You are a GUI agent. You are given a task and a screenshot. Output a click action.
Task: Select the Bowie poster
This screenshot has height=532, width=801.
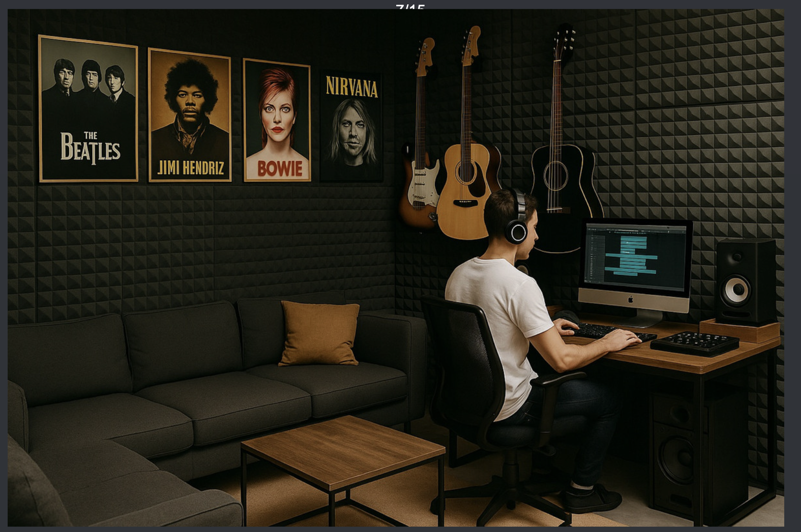[x=277, y=120]
